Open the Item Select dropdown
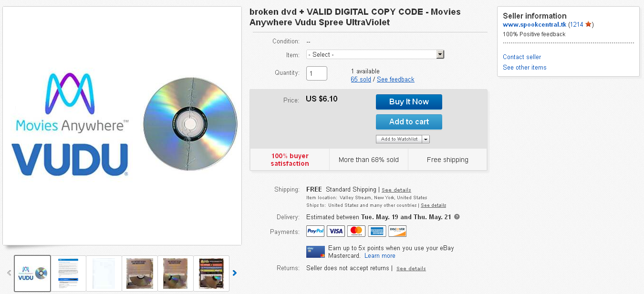The image size is (644, 294). [375, 54]
